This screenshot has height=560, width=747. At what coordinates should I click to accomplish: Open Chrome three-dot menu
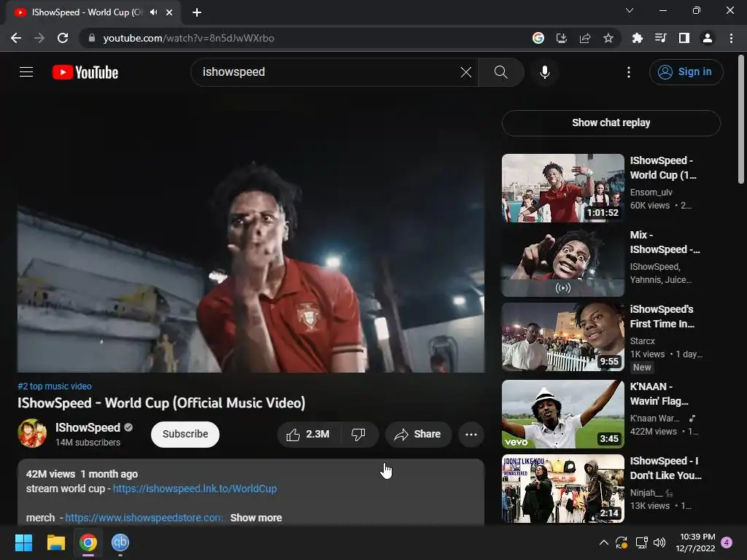click(x=731, y=38)
